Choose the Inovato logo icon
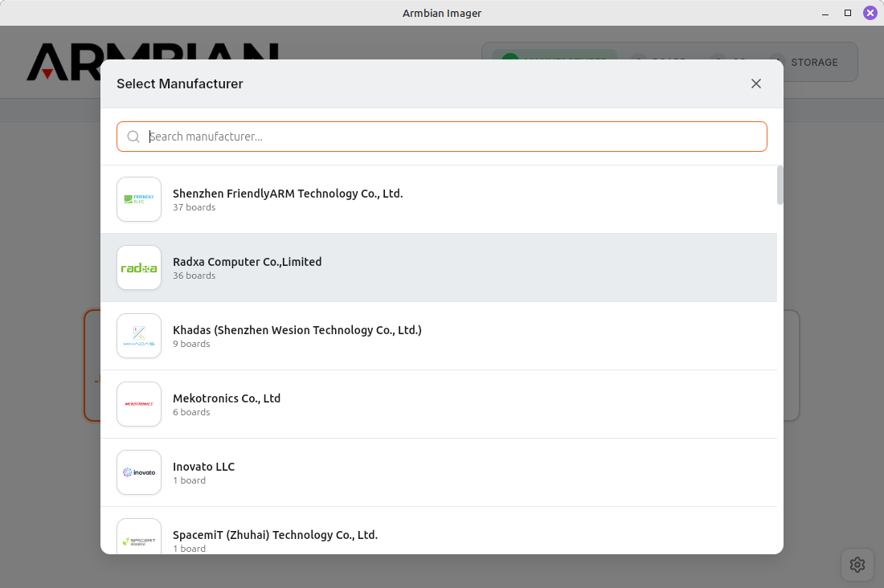Image resolution: width=884 pixels, height=588 pixels. (139, 472)
